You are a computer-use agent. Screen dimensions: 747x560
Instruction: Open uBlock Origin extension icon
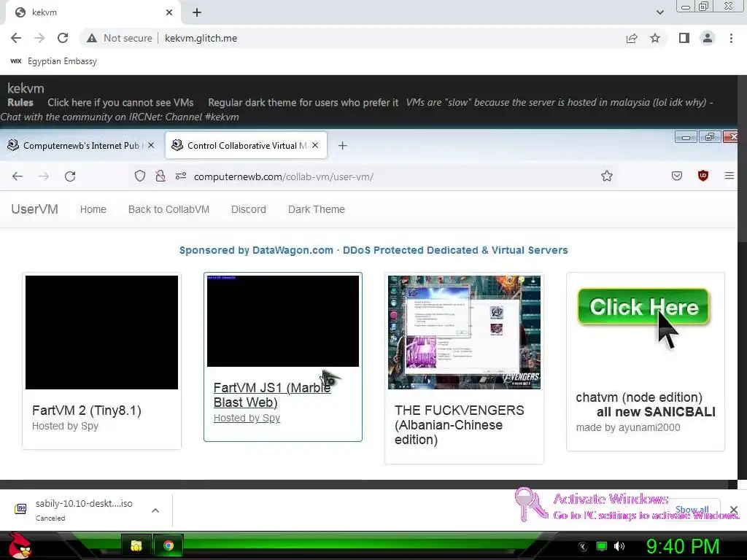[x=703, y=176]
